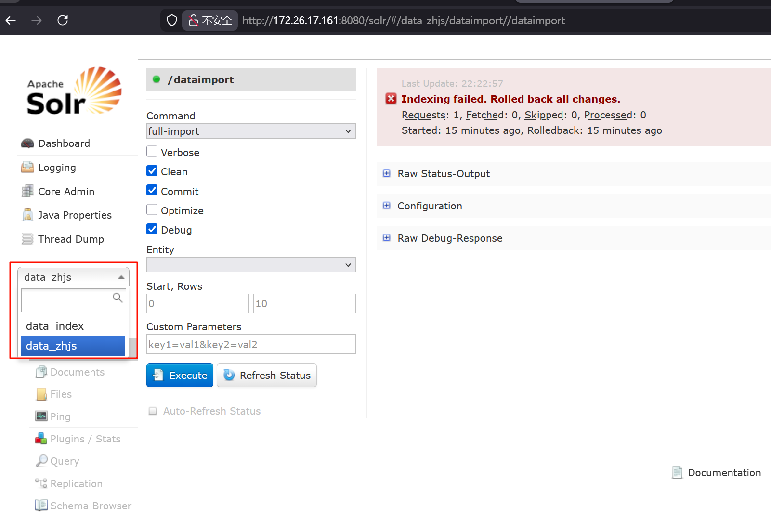Open Logging via its sidebar icon
The height and width of the screenshot is (532, 771).
[x=27, y=167]
